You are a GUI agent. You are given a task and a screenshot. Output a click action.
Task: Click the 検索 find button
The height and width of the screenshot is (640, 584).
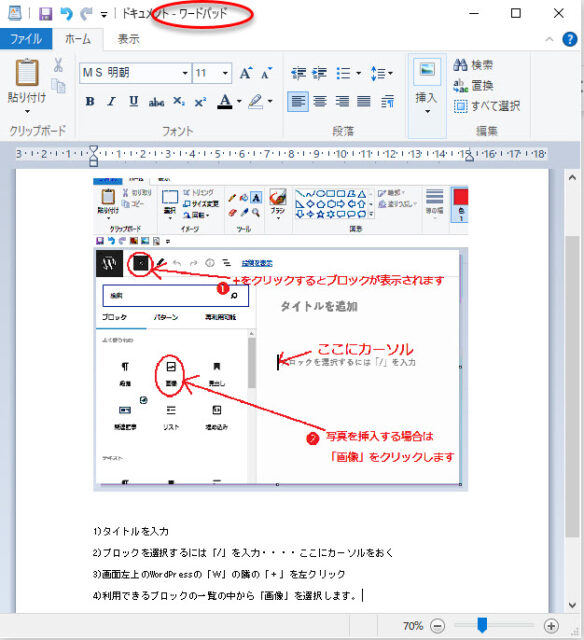[x=473, y=64]
